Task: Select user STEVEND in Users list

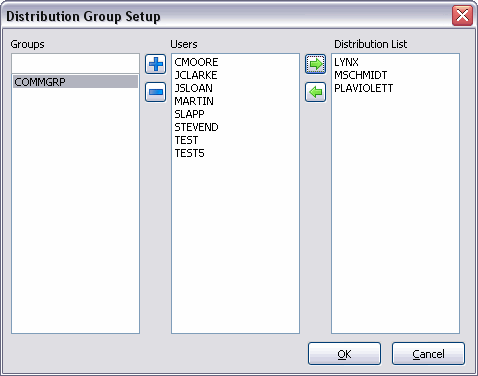Action: click(x=196, y=127)
